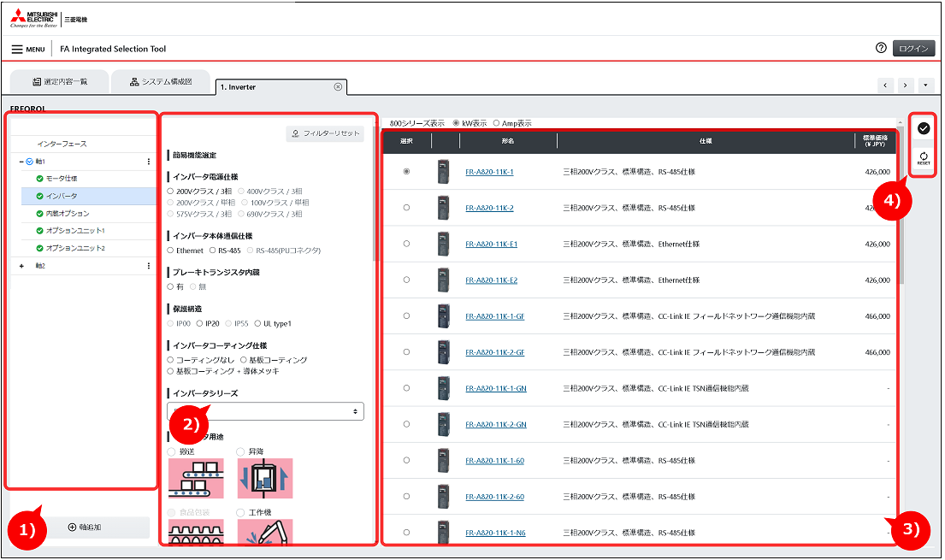Open FR-A820-11K-1-60 product link
The image size is (945, 560).
coord(495,461)
